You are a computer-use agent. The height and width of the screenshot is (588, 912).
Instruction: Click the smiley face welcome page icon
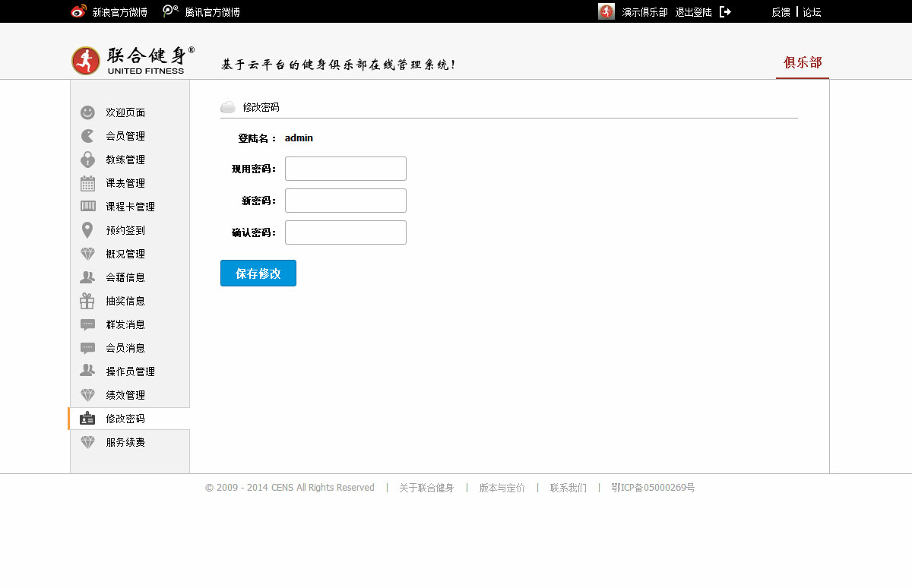[x=87, y=112]
